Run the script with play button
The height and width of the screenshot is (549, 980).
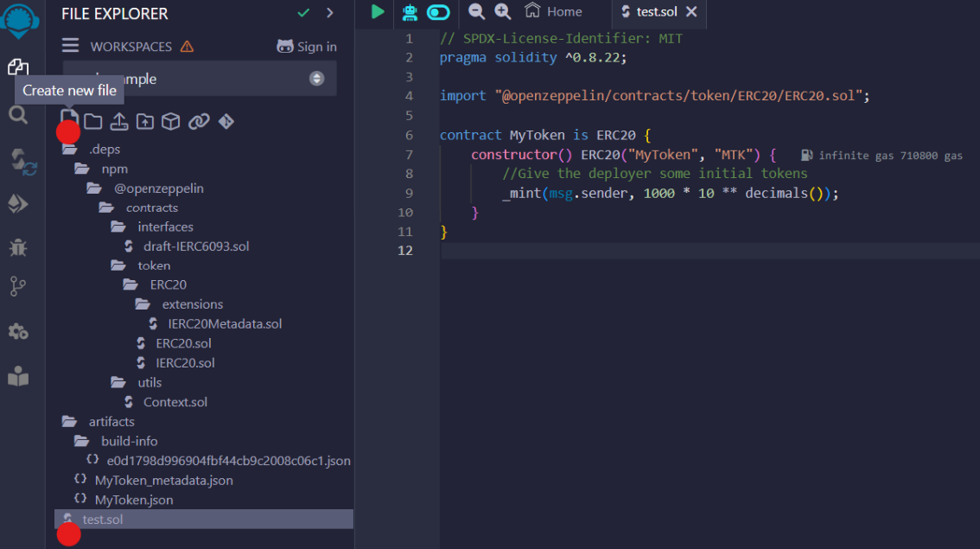[378, 12]
